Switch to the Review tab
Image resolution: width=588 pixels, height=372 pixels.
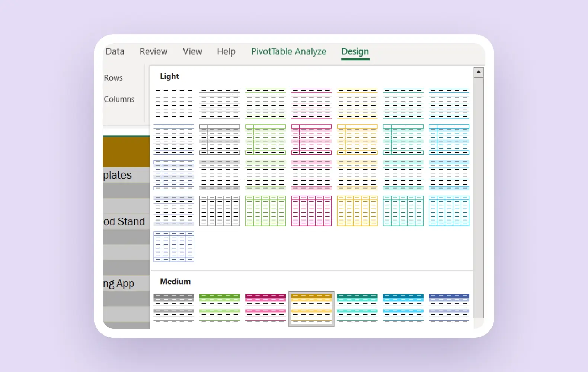point(154,51)
